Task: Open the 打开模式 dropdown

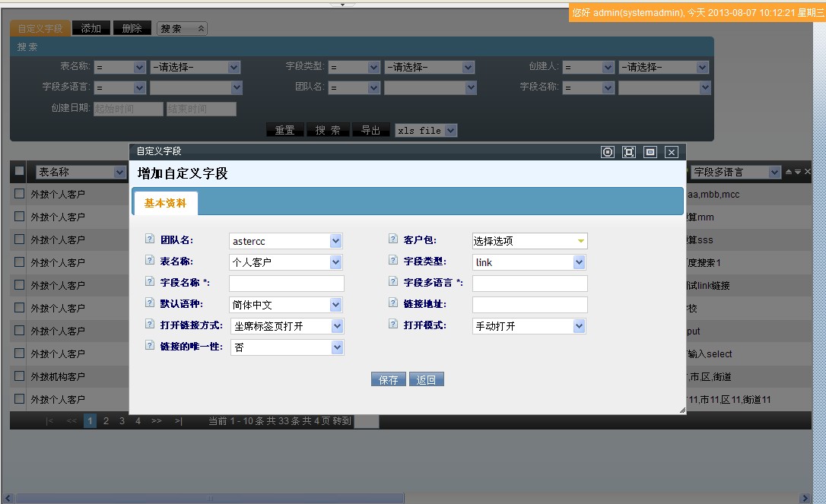Action: coord(529,326)
